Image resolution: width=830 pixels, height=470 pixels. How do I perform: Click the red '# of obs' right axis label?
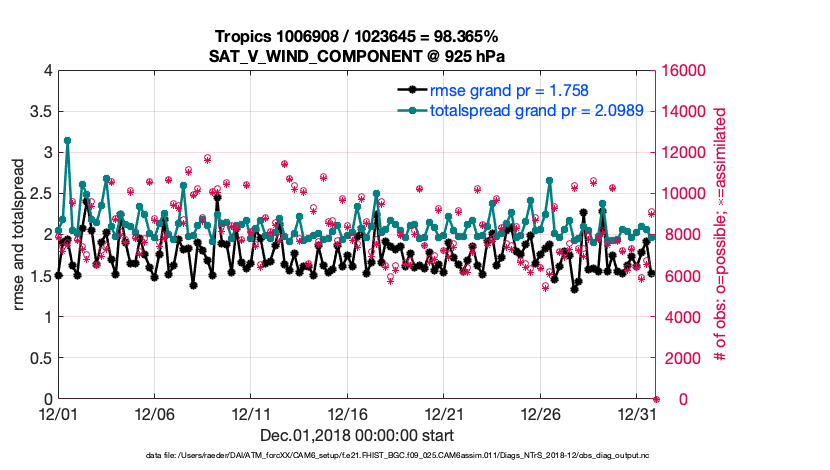coord(716,235)
